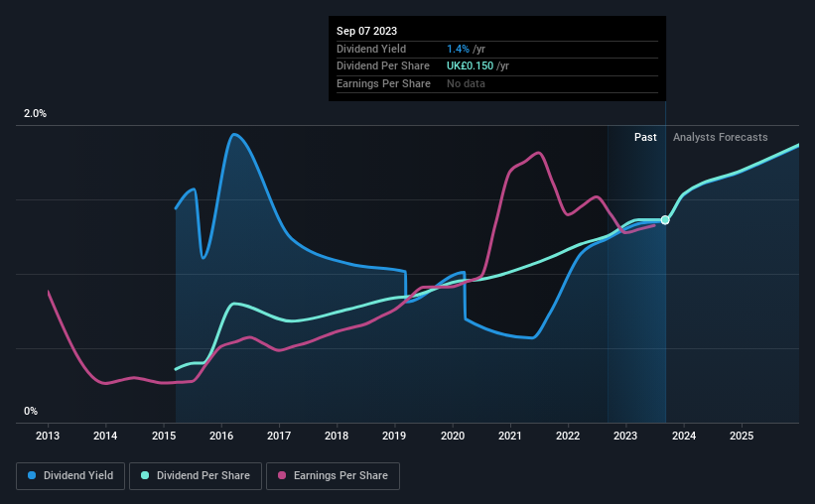Image resolution: width=815 pixels, height=504 pixels.
Task: Click the 2024 x-axis label
Action: pos(684,436)
